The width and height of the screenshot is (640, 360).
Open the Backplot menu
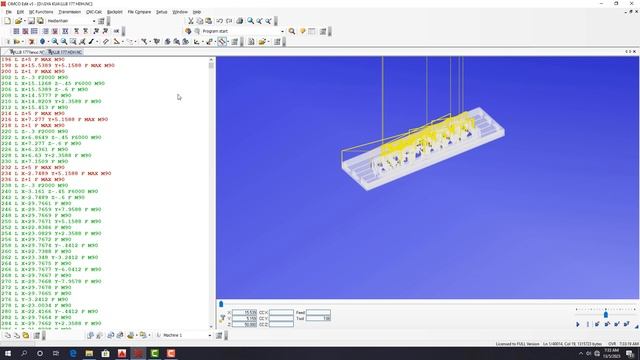point(115,12)
